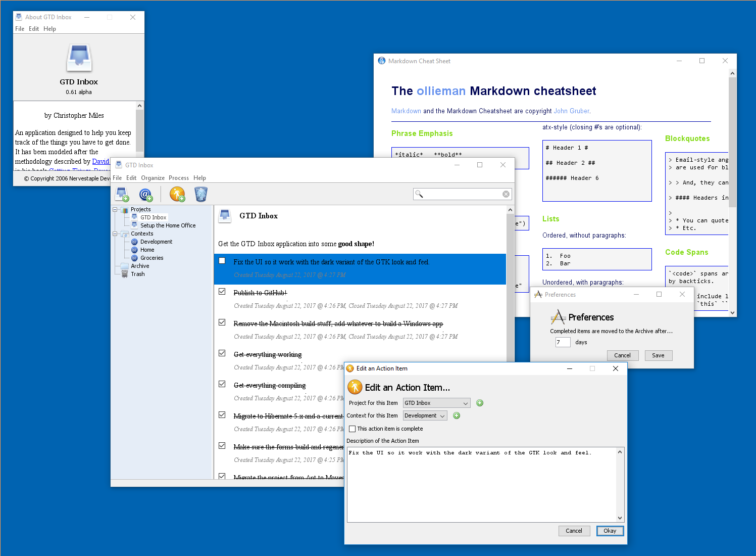
Task: Collapse the Contexts tree node
Action: [115, 234]
